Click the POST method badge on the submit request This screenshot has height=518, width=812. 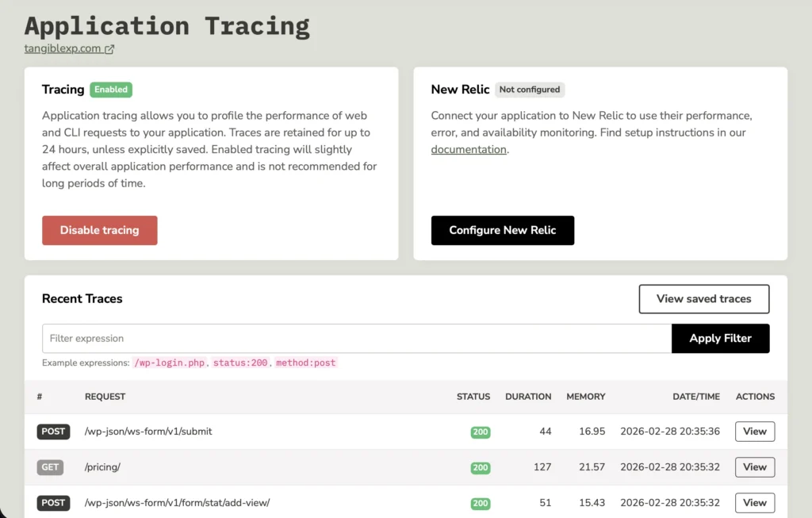click(53, 432)
